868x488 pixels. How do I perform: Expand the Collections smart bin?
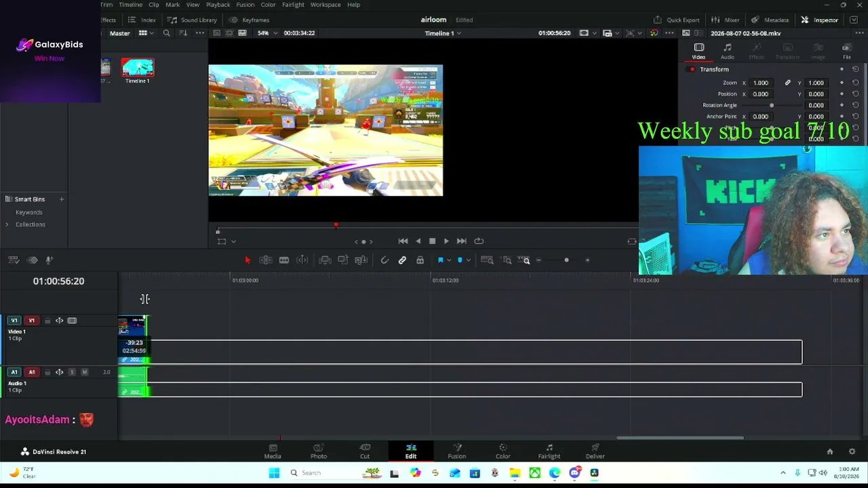[x=7, y=224]
